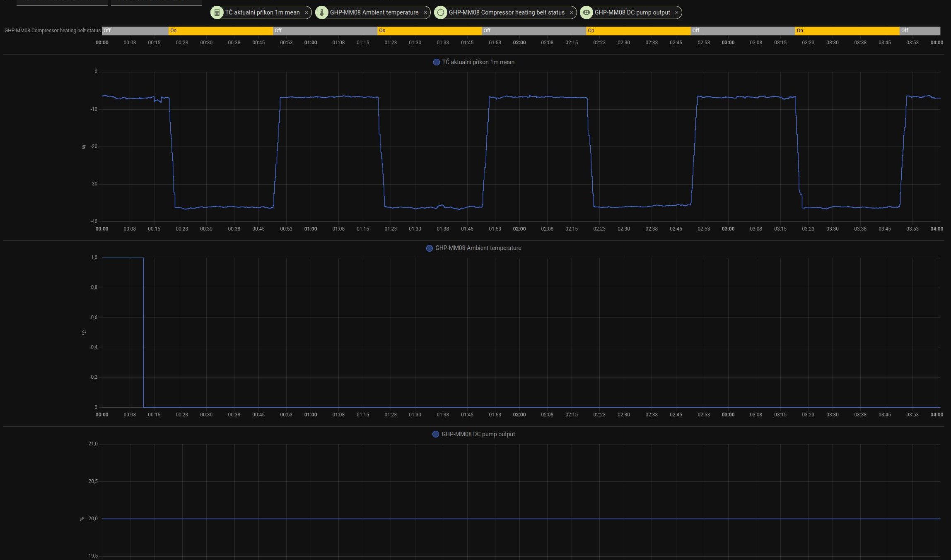Click calculator icon on TČ aktualni příkon chip
Viewport: 951px width, 560px height.
(x=217, y=12)
